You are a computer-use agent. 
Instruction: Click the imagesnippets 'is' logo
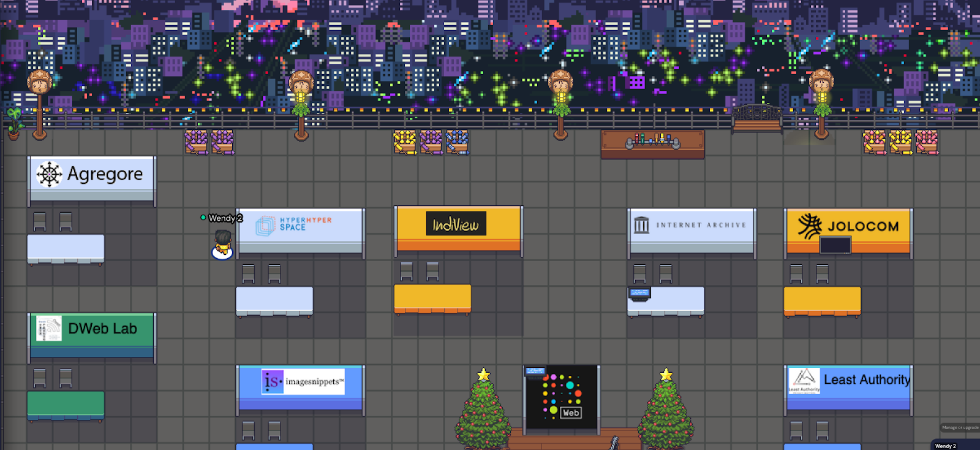click(x=273, y=381)
